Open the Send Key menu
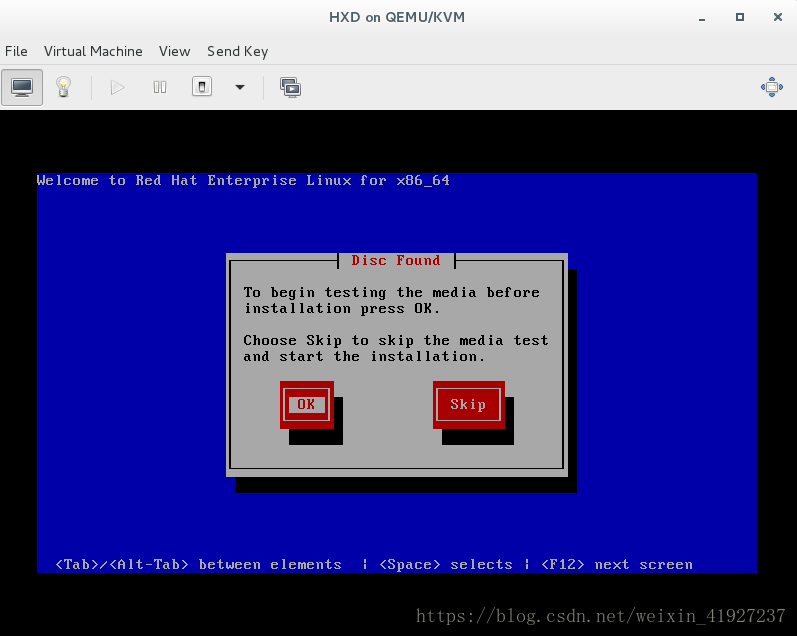This screenshot has height=636, width=797. (237, 51)
